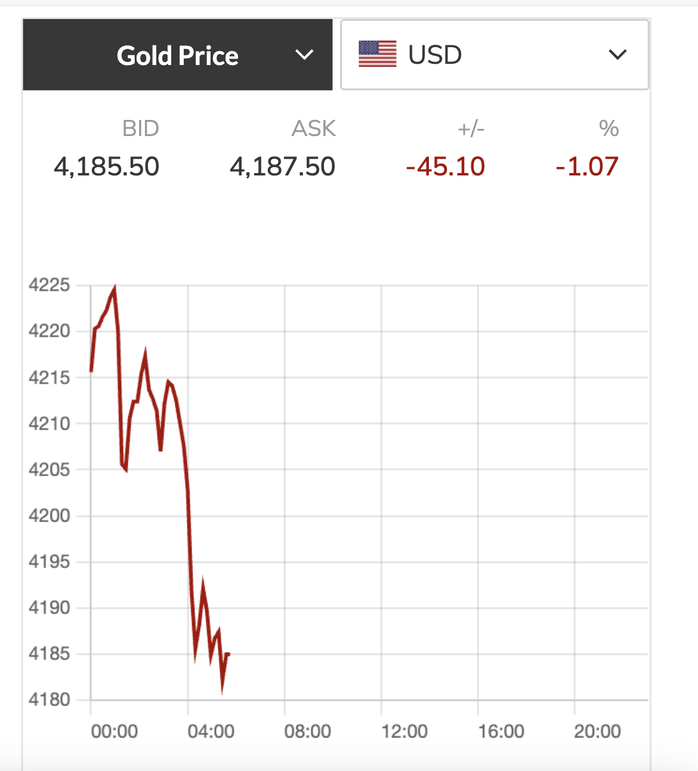Click the % column header
Screen dimensions: 698x771
click(609, 128)
